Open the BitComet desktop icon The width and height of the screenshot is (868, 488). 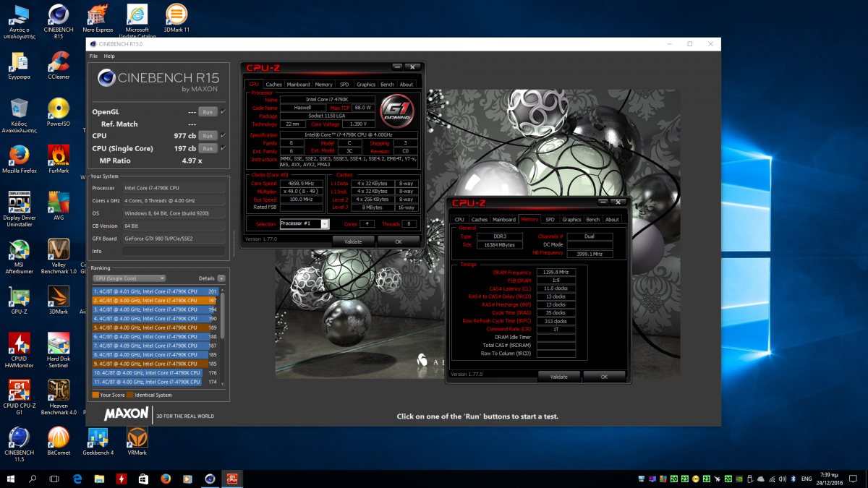point(58,441)
